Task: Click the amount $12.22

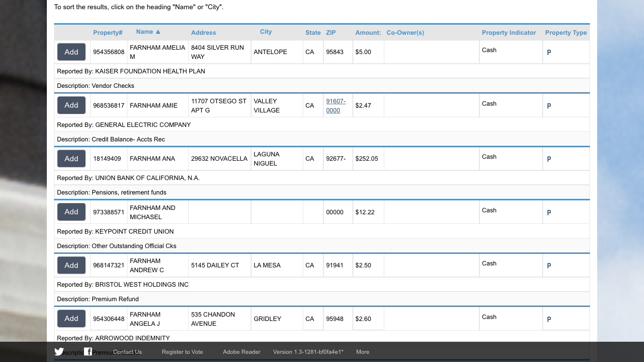Action: click(x=365, y=212)
